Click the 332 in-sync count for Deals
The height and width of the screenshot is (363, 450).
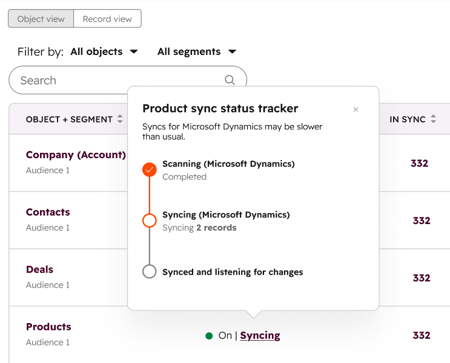click(x=422, y=278)
